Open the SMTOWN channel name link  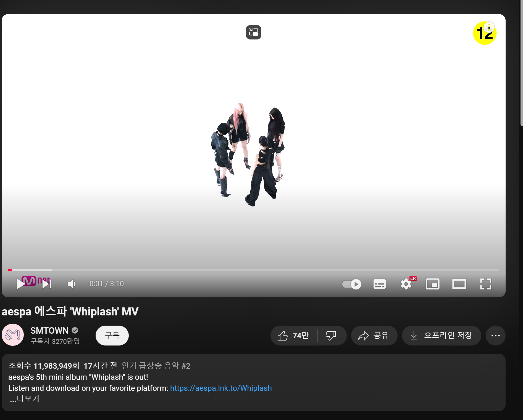(49, 330)
